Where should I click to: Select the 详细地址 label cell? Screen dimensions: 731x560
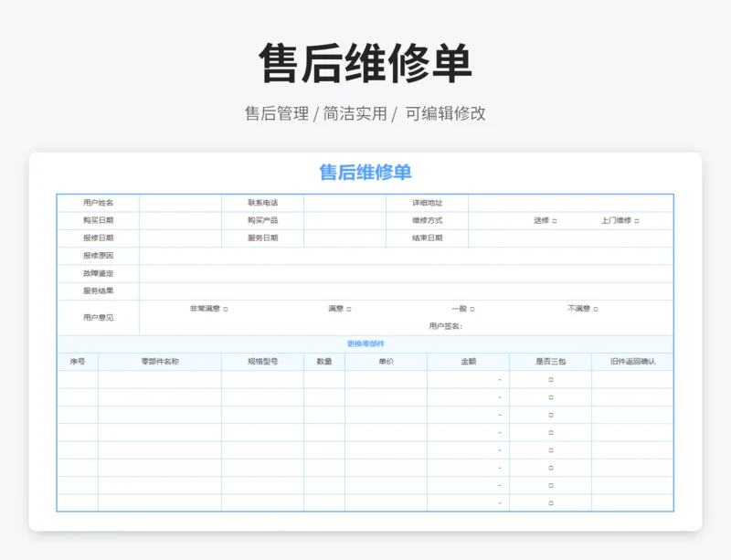(427, 203)
